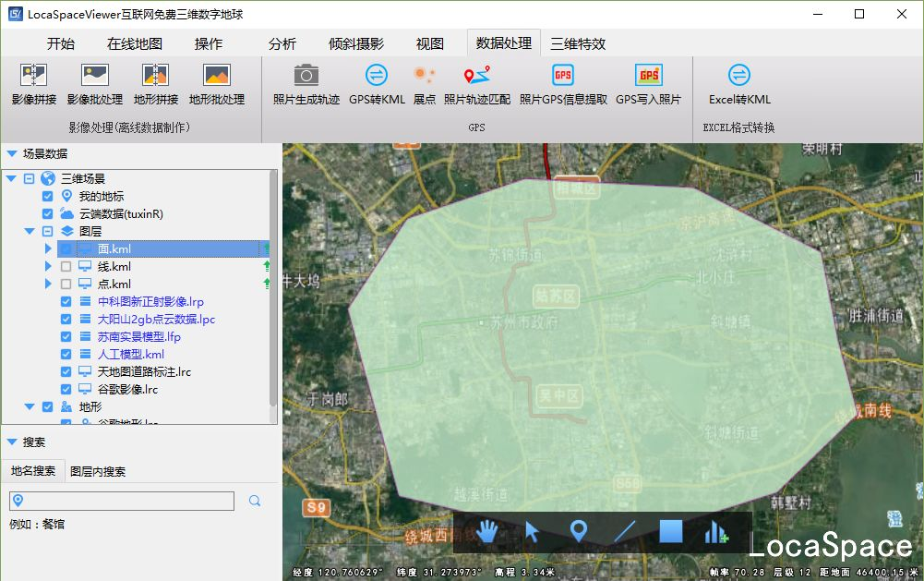The width and height of the screenshot is (924, 581).
Task: Start the 地形批处理 terrain batch tool
Action: click(x=217, y=84)
